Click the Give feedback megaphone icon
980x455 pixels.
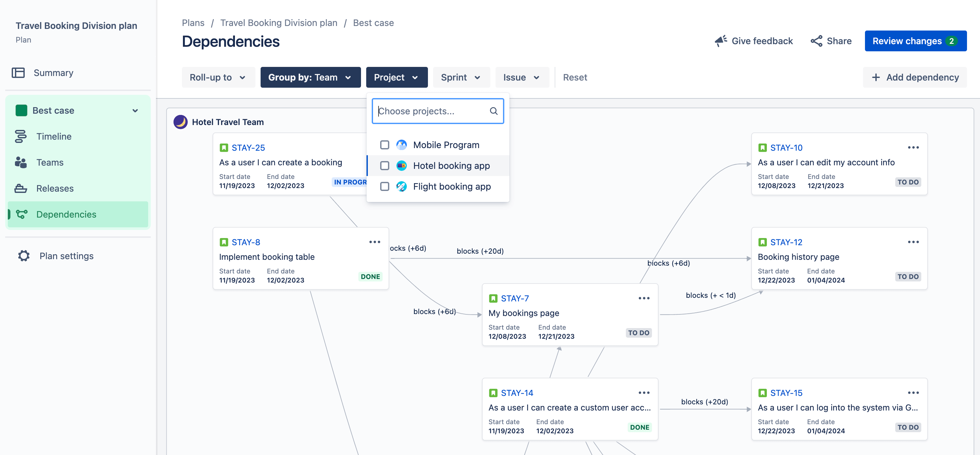click(x=721, y=41)
